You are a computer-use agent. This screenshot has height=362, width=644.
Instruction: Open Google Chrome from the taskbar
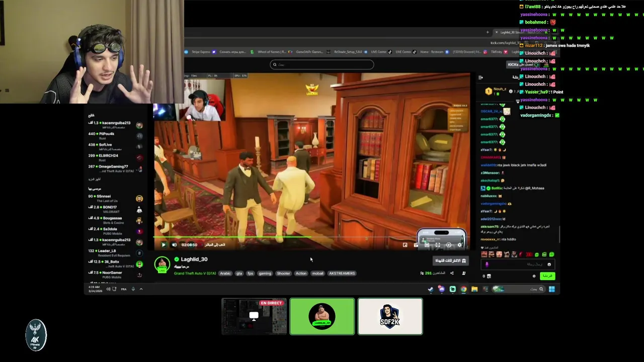point(463,289)
